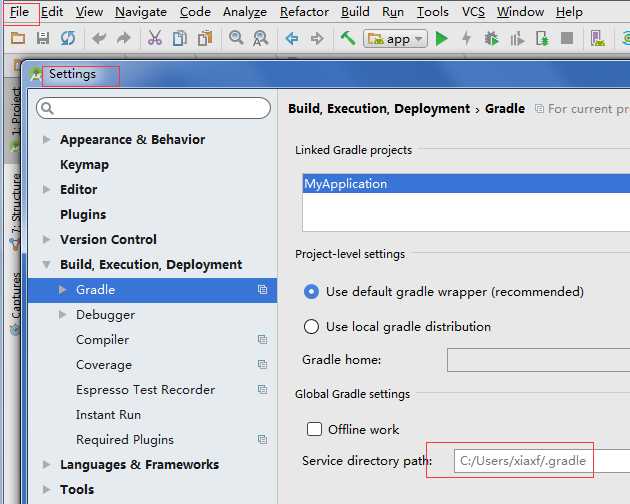Select Compiler in settings tree
630x504 pixels.
click(102, 340)
